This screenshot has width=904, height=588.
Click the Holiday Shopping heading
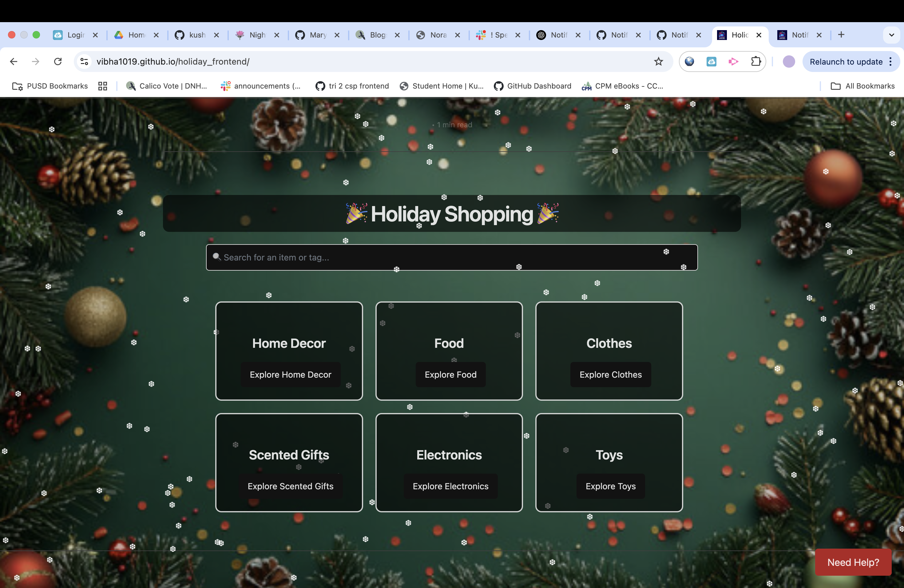(x=452, y=214)
